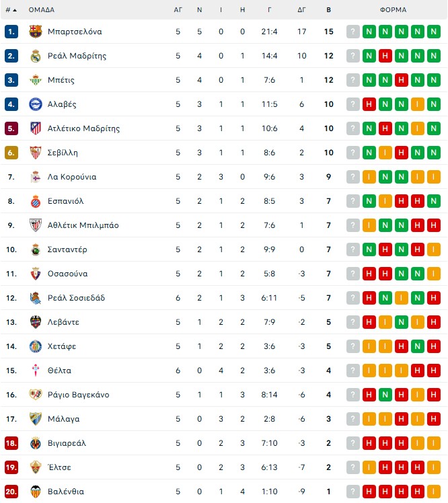
Task: Click the Celta crest in Θέλτα row
Action: [35, 371]
